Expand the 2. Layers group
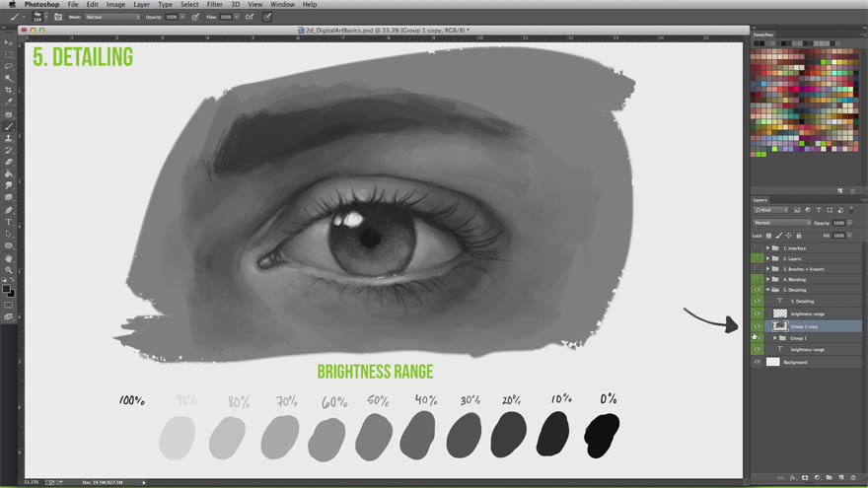This screenshot has height=488, width=868. tap(767, 258)
